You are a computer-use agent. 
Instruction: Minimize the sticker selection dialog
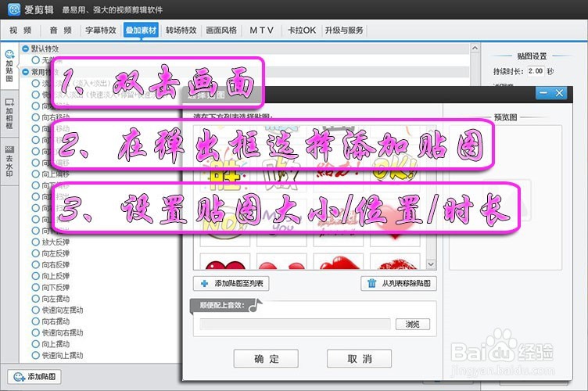pos(543,93)
